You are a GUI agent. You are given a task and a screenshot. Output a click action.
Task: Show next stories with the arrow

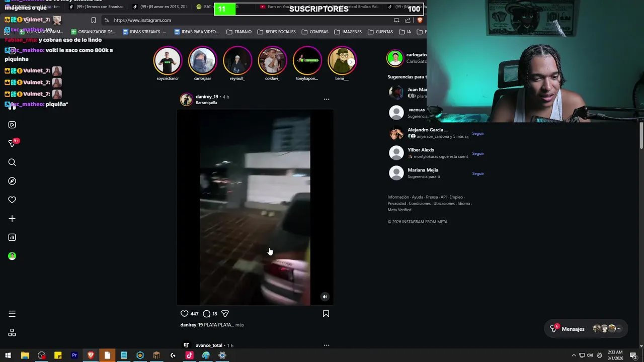coord(351,62)
